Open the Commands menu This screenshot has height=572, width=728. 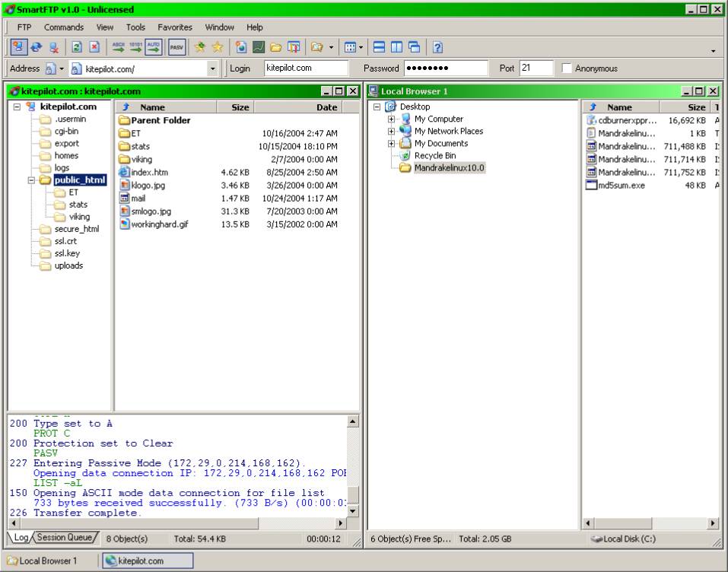(64, 27)
